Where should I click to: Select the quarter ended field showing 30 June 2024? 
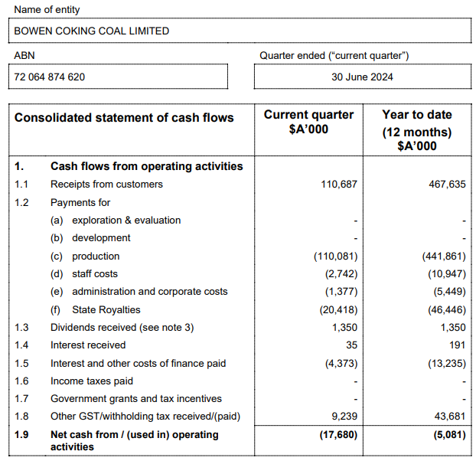362,77
